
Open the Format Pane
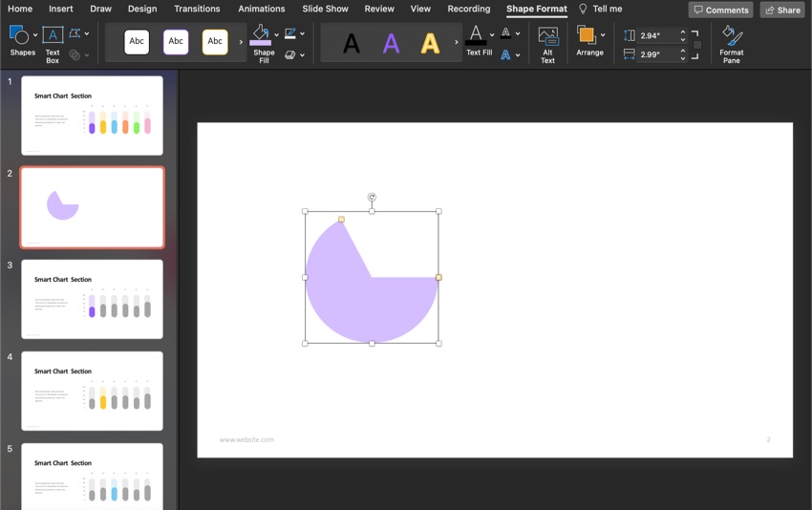732,36
